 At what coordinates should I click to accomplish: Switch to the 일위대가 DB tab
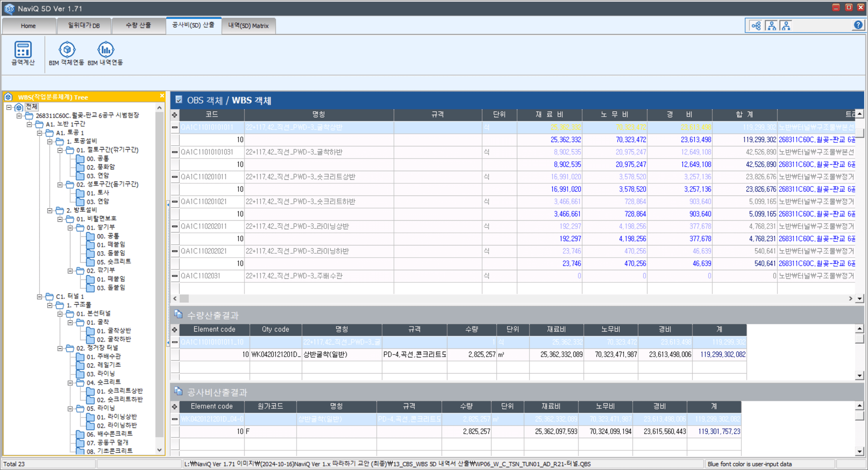pyautogui.click(x=84, y=26)
